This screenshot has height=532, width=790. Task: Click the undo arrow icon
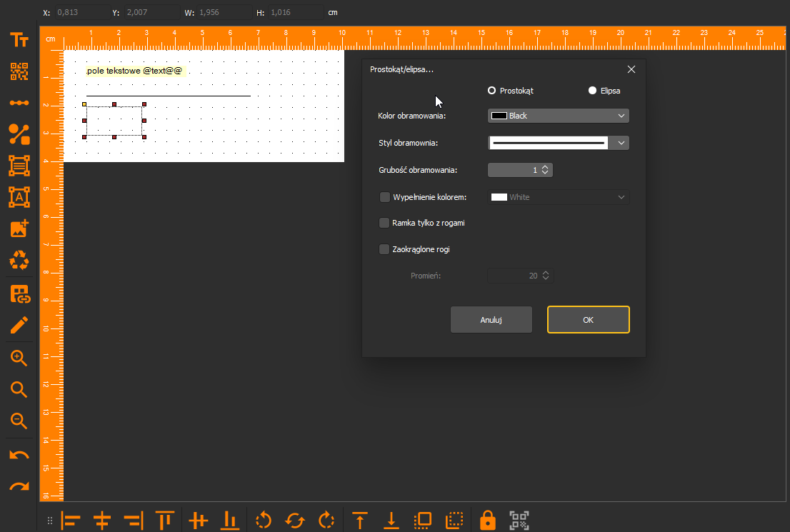coord(19,456)
